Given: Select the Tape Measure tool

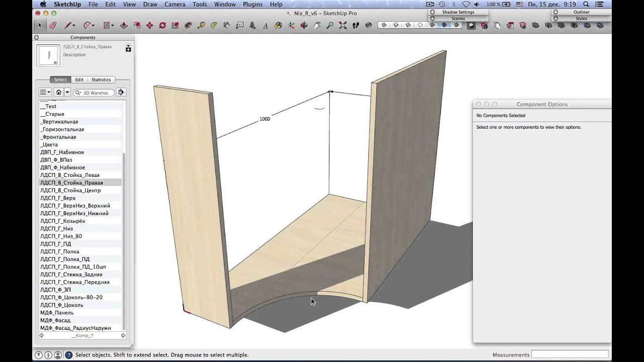Looking at the screenshot, I should tap(201, 25).
